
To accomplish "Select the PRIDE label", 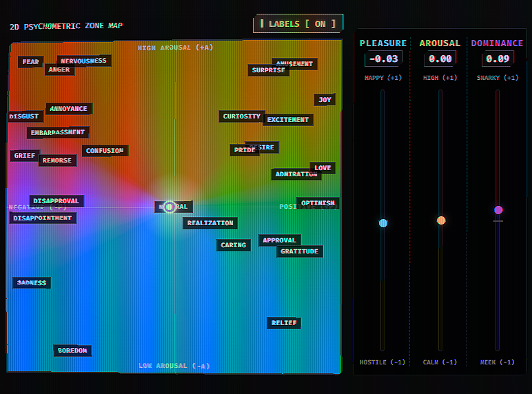I will (x=245, y=150).
